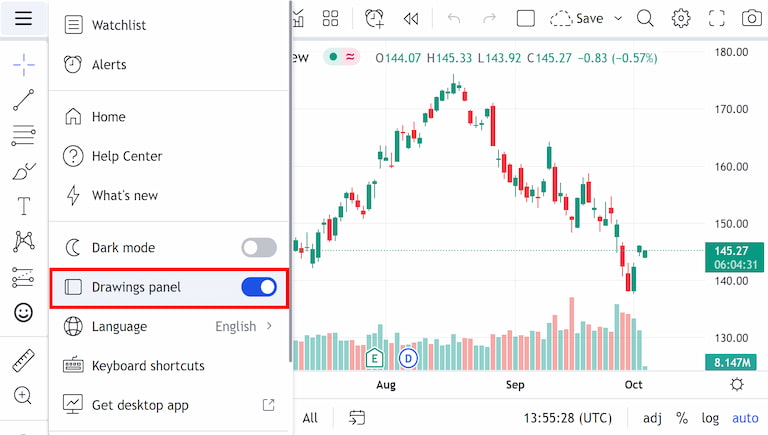
Task: Open the chart settings gear
Action: coord(681,19)
